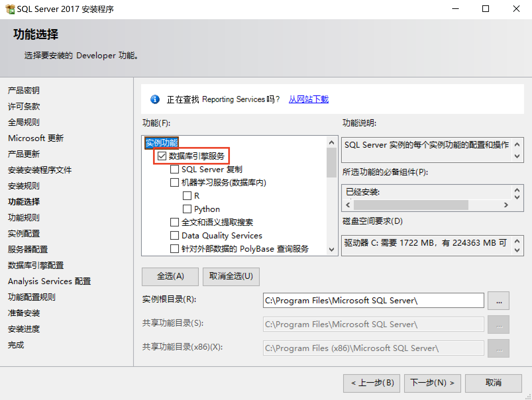Click the blue info icon beside Reporting Services message
The height and width of the screenshot is (400, 532).
[x=154, y=99]
